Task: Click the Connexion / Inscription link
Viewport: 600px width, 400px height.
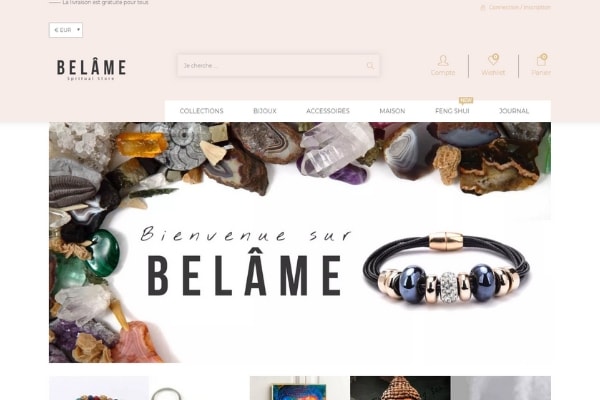Action: click(520, 7)
